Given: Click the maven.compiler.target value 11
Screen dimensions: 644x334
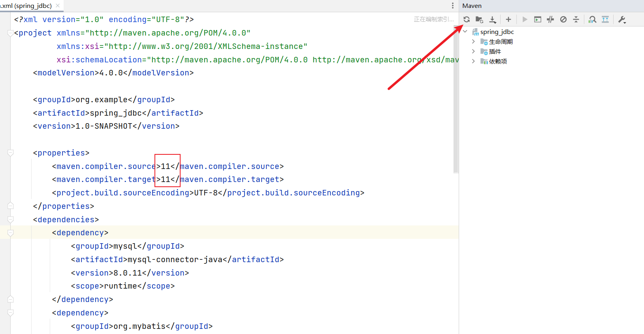Looking at the screenshot, I should (x=166, y=180).
